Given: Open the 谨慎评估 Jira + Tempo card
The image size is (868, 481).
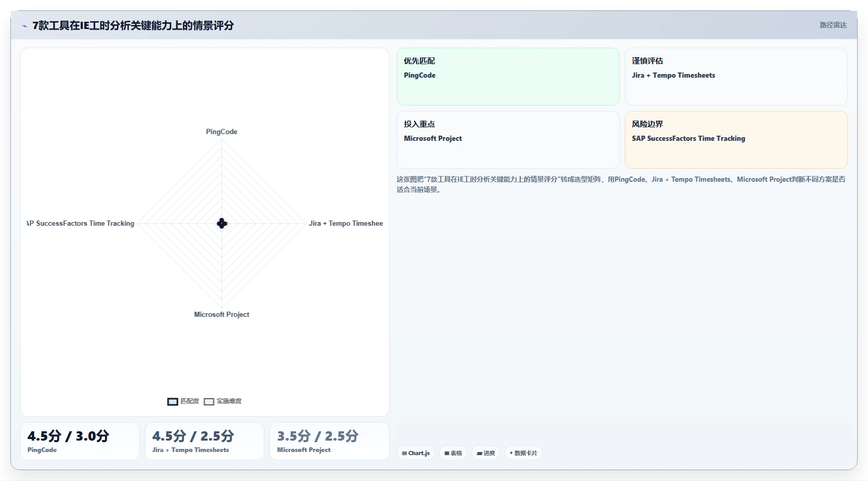Looking at the screenshot, I should point(736,77).
